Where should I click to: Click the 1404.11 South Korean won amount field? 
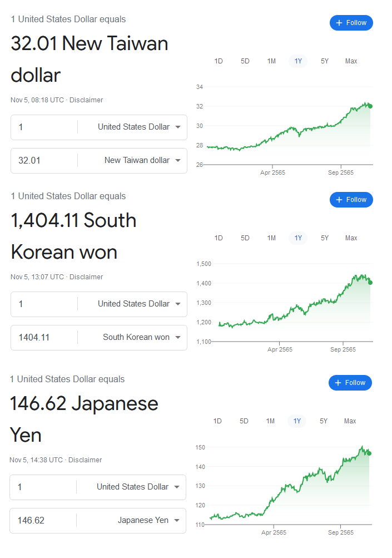click(44, 337)
